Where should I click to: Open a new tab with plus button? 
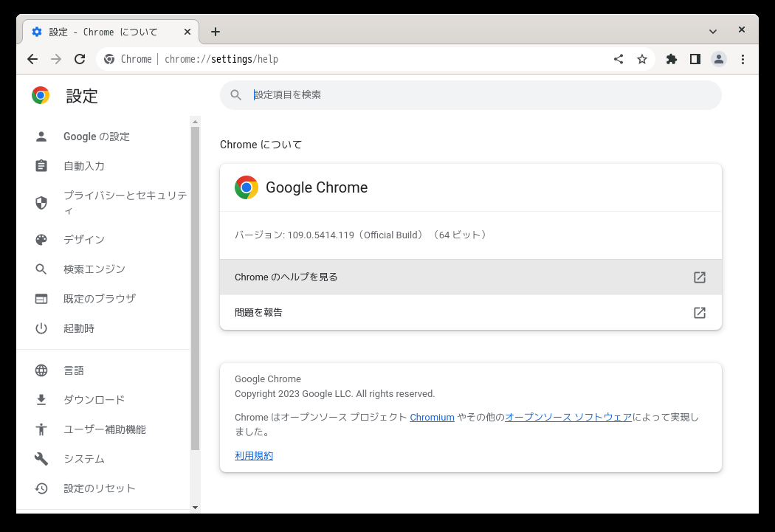coord(216,32)
